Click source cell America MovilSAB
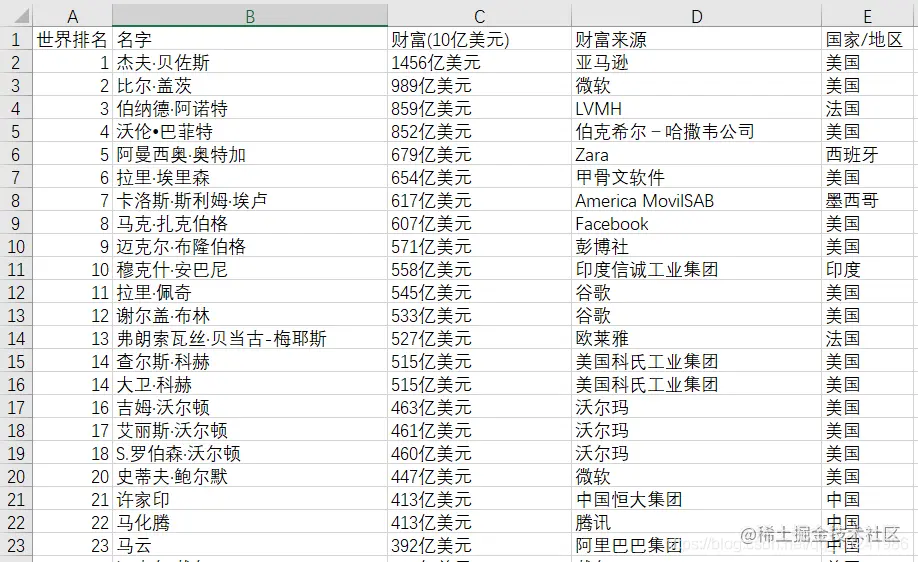This screenshot has height=562, width=918. (x=696, y=200)
